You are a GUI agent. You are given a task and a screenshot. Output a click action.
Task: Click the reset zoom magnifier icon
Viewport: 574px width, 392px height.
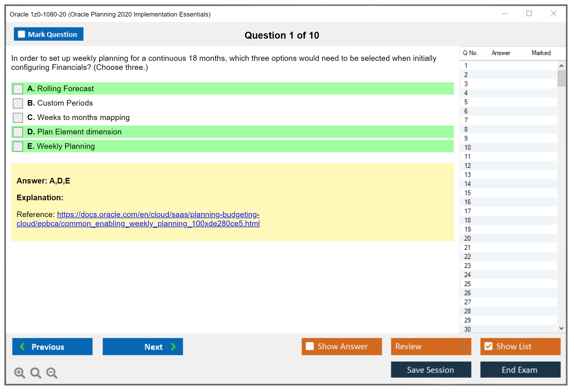[36, 373]
